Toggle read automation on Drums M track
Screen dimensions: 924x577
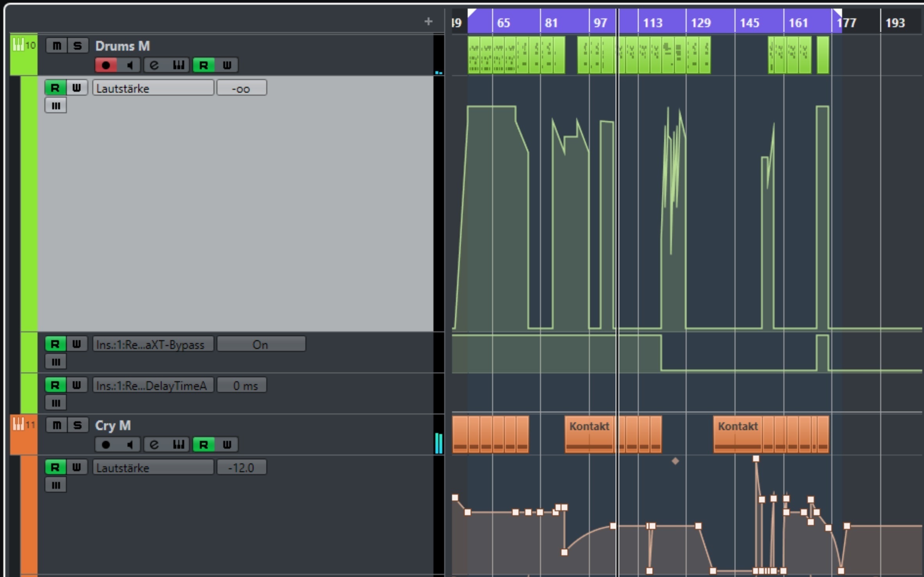pyautogui.click(x=203, y=65)
